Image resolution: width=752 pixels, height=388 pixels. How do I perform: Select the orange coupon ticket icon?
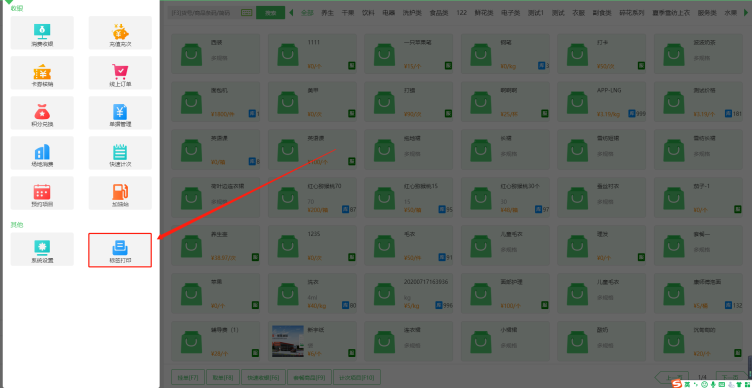pyautogui.click(x=42, y=72)
